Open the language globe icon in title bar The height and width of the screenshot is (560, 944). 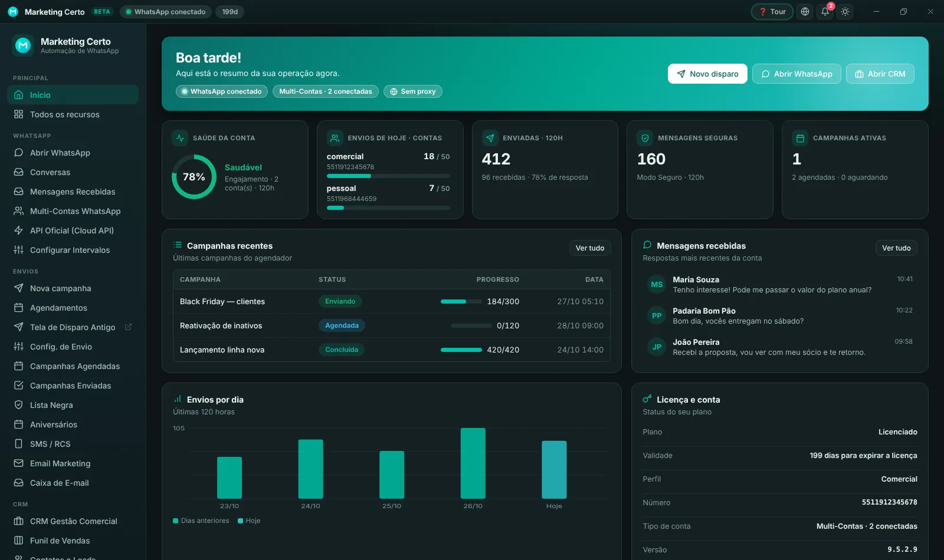pyautogui.click(x=805, y=12)
